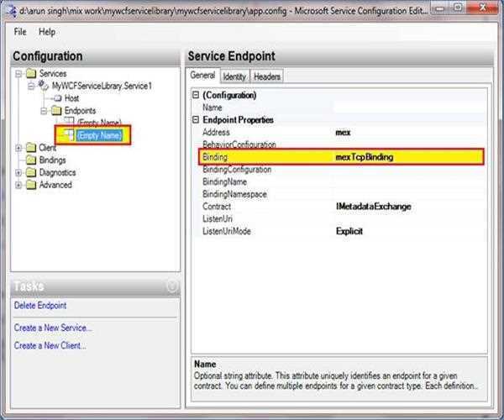The height and width of the screenshot is (420, 504).
Task: Open the Help menu
Action: click(47, 32)
